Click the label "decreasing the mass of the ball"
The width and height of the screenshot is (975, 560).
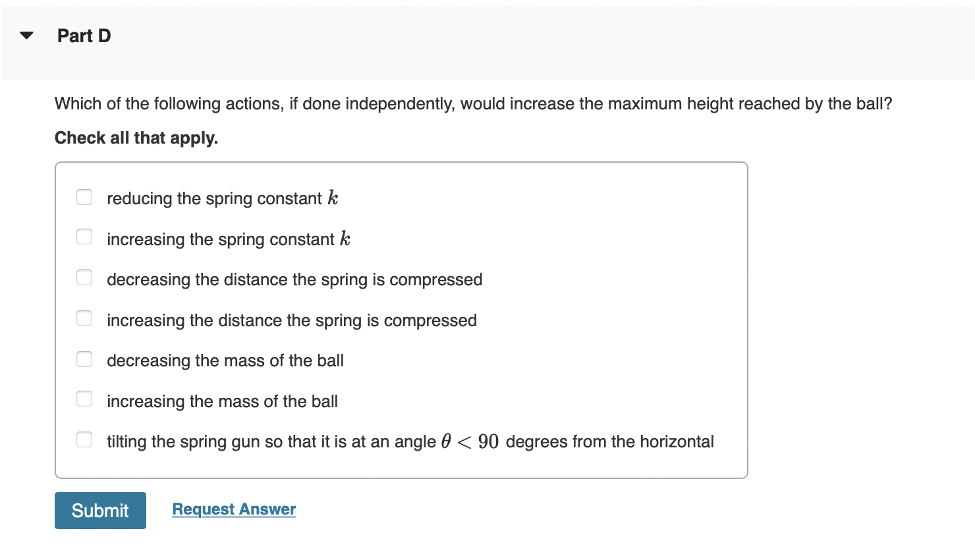point(225,360)
